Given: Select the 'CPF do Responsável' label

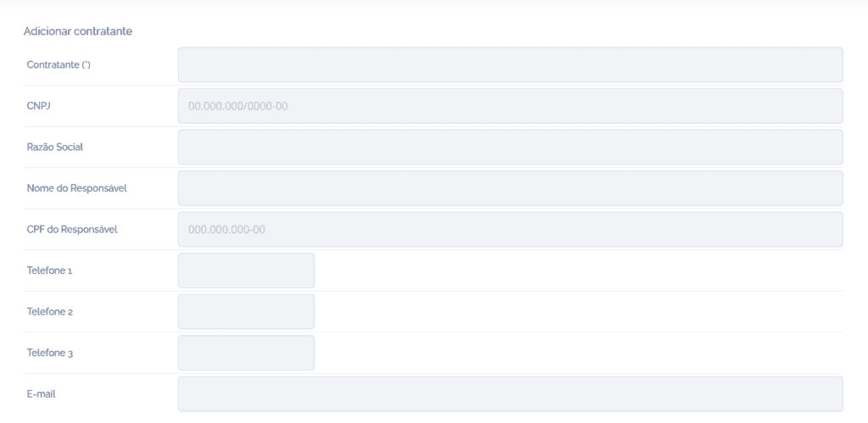Looking at the screenshot, I should pos(72,229).
